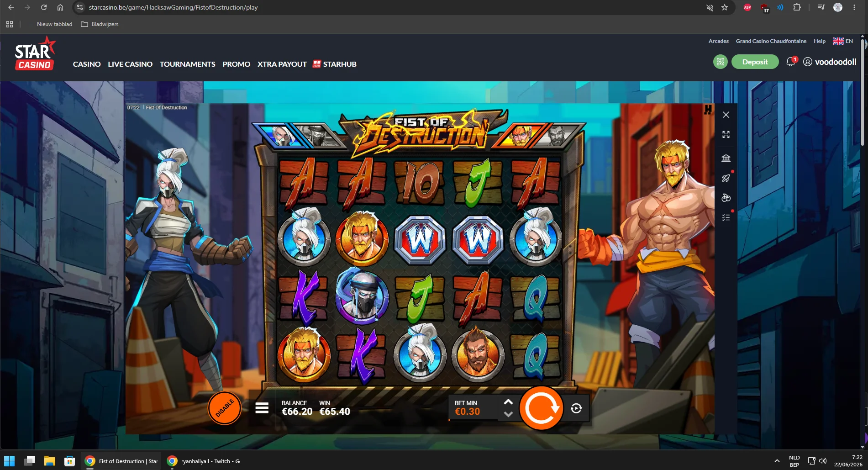Open the display connection tray icon
This screenshot has width=868, height=470.
811,461
